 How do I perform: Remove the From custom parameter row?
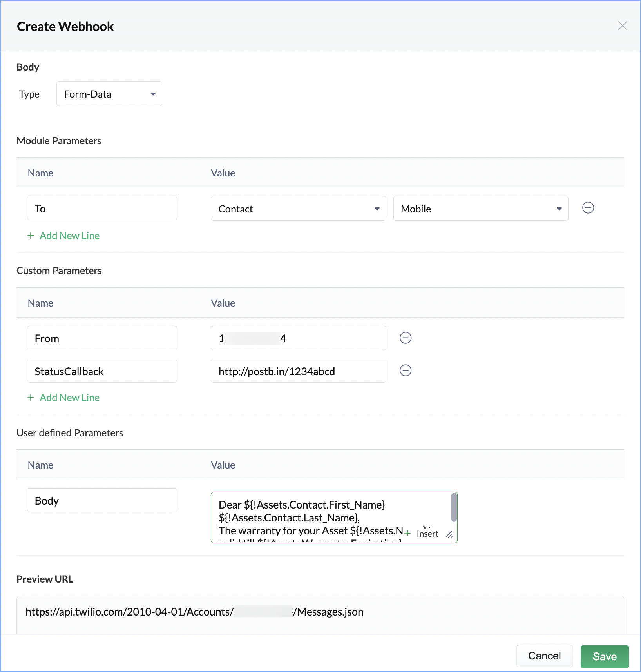tap(406, 338)
